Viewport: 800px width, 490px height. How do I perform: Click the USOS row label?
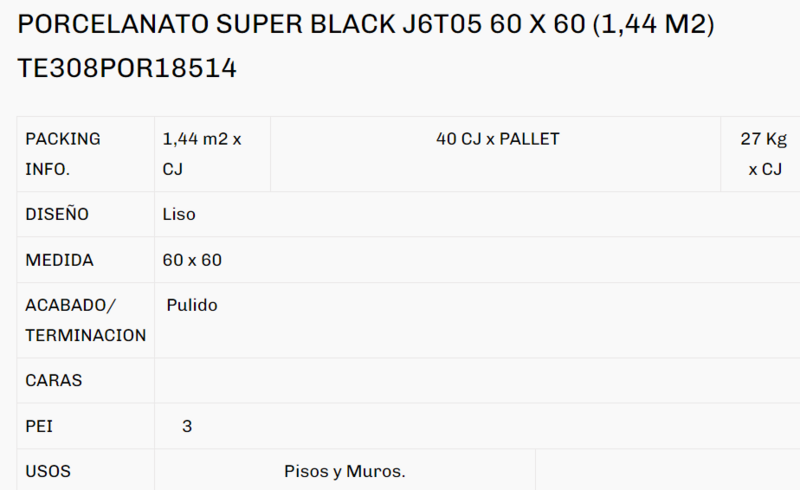pos(86,470)
